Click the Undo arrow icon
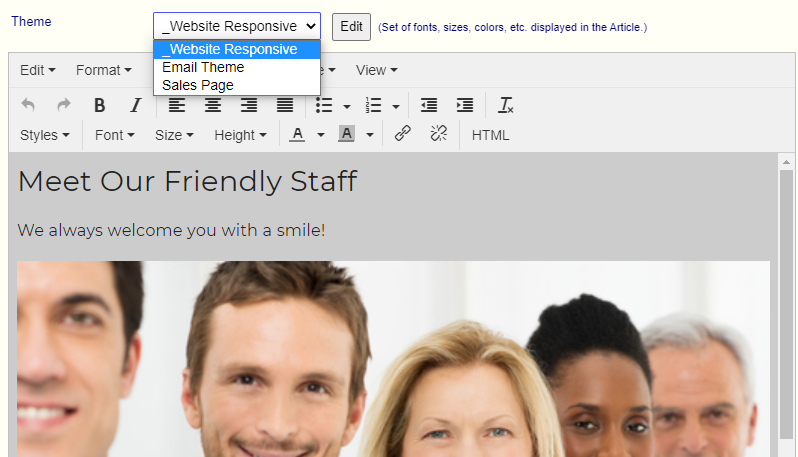This screenshot has width=798, height=457. (x=28, y=105)
